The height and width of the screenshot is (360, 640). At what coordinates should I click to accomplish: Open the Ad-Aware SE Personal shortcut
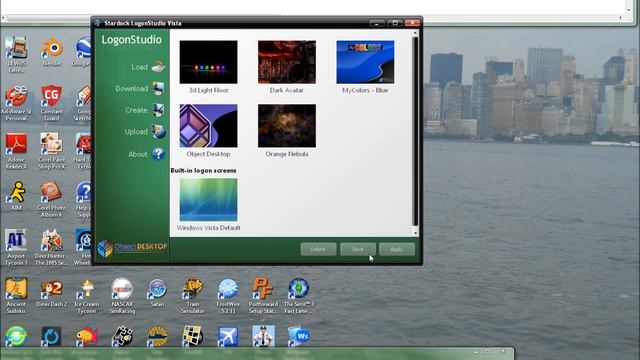16,103
